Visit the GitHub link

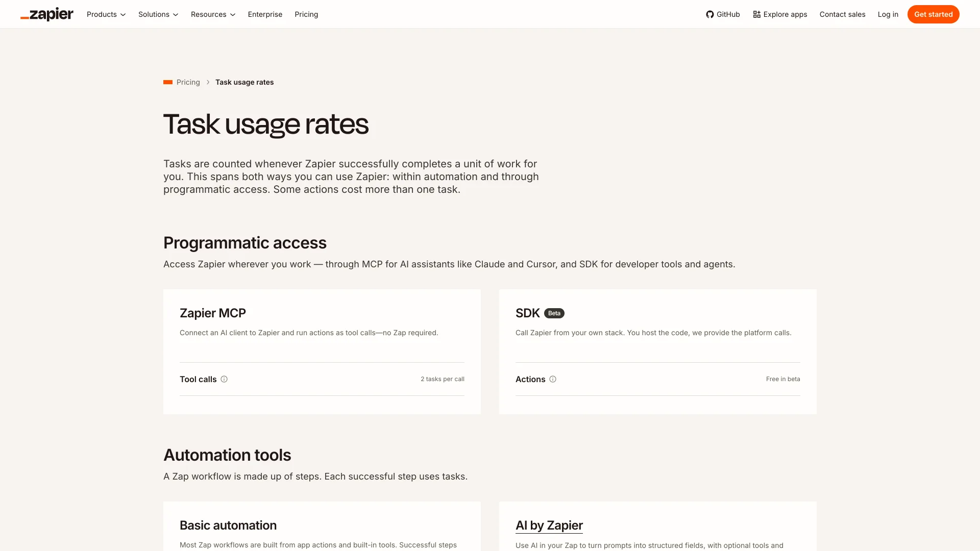click(x=723, y=14)
